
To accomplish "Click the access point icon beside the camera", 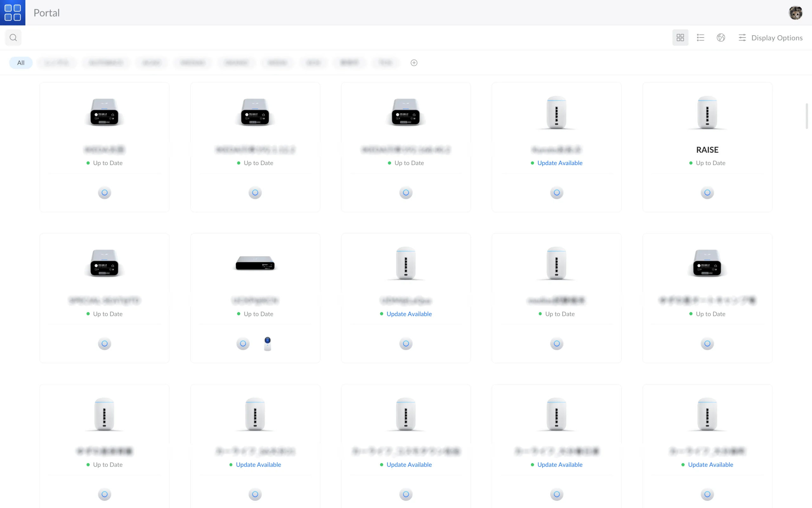I will pos(243,343).
